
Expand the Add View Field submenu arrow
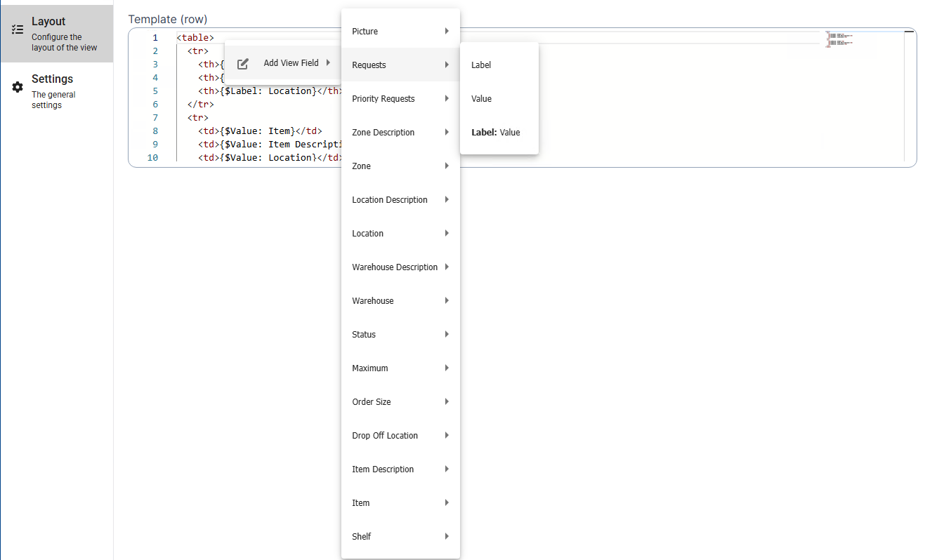[328, 63]
